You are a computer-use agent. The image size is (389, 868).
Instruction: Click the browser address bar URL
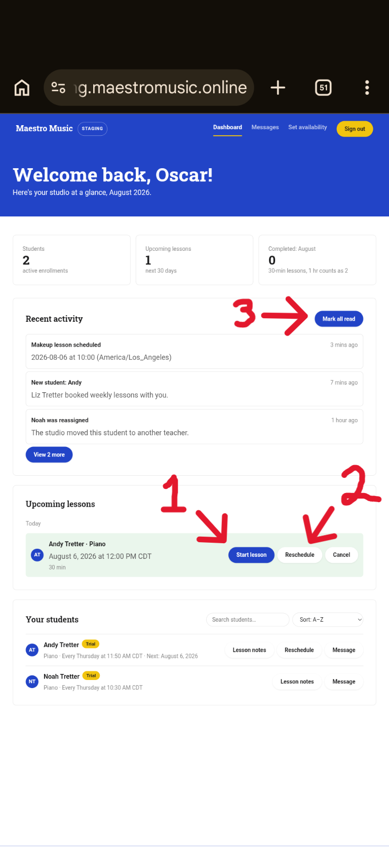click(x=161, y=88)
